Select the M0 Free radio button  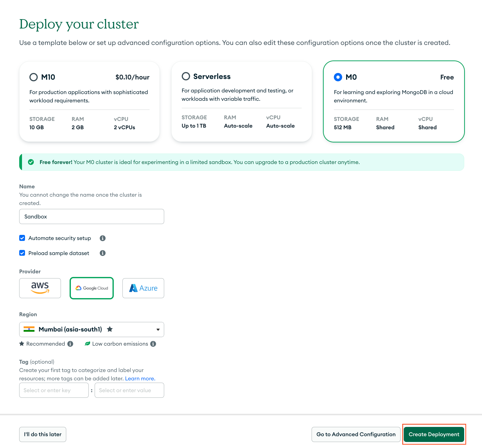pos(338,77)
